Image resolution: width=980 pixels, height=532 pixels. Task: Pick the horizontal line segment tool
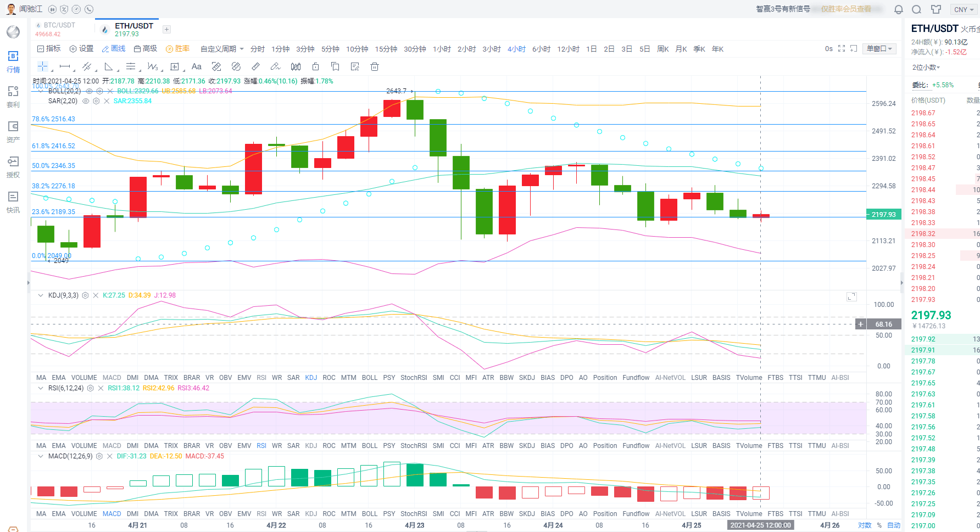pyautogui.click(x=65, y=66)
